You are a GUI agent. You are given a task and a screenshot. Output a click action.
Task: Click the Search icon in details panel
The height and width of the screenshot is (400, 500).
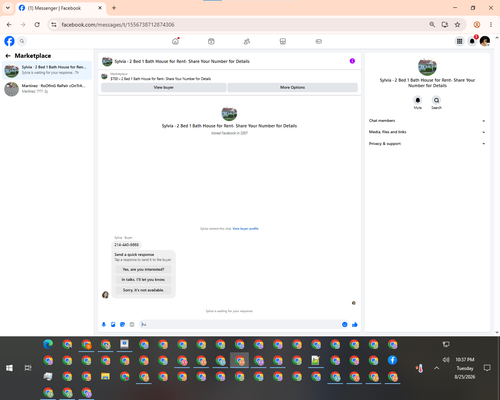[436, 100]
